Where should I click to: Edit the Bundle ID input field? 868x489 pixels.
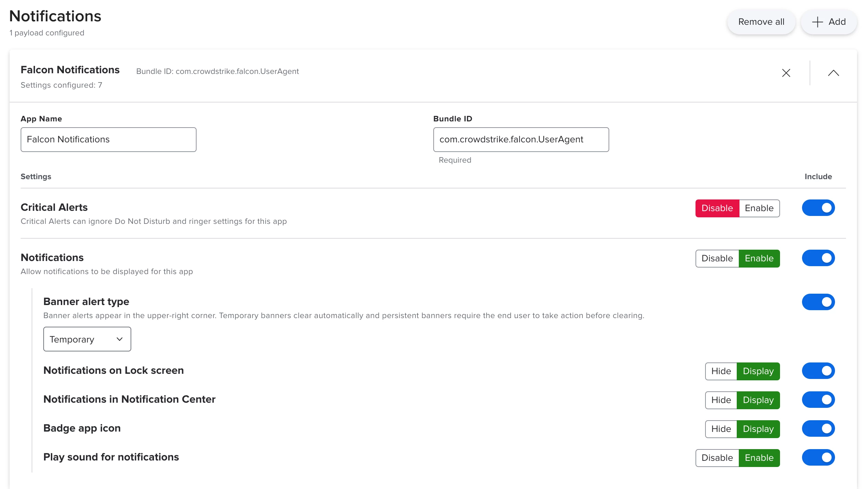[521, 140]
